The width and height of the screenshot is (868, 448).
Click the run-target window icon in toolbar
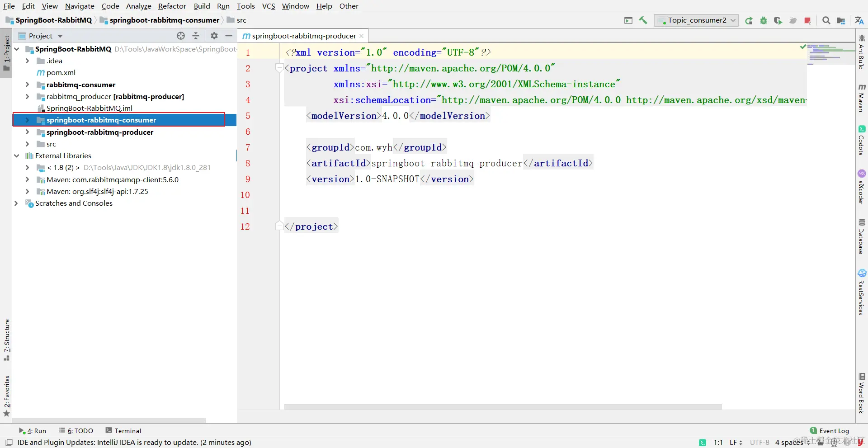coord(628,20)
